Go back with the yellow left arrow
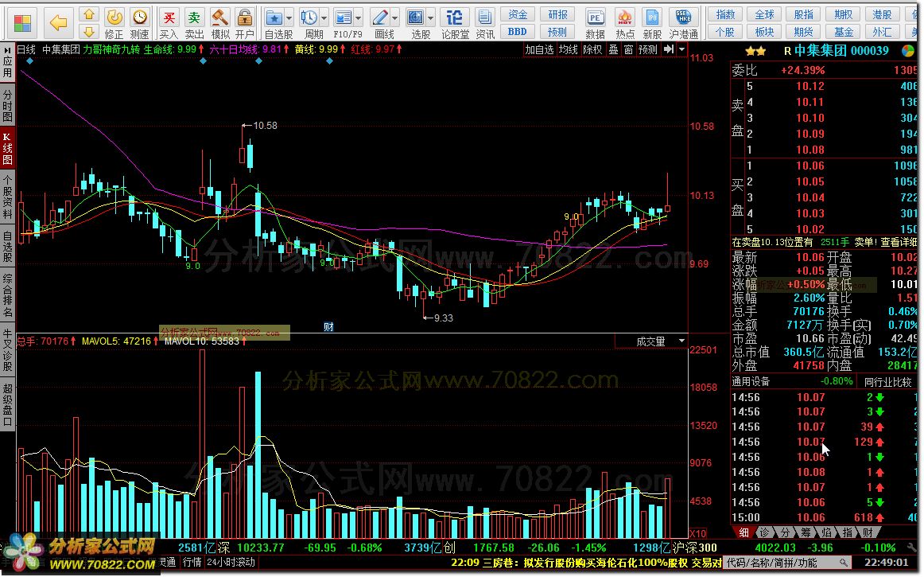 coord(58,23)
